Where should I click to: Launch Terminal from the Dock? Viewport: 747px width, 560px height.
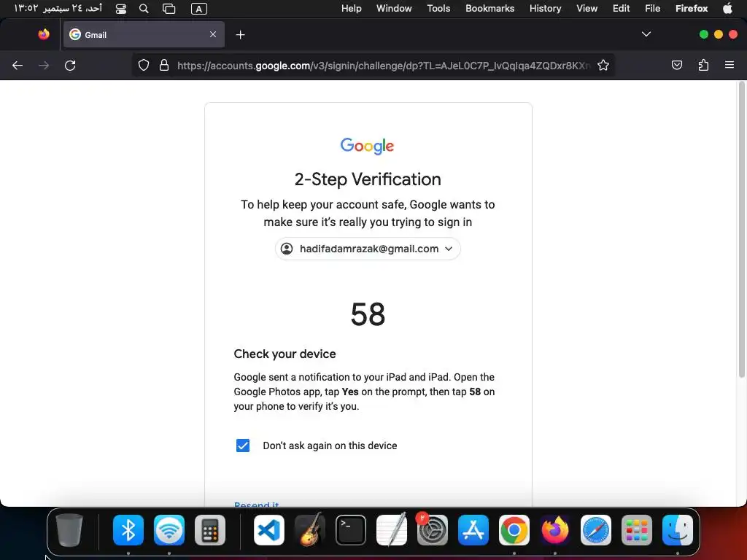[351, 530]
